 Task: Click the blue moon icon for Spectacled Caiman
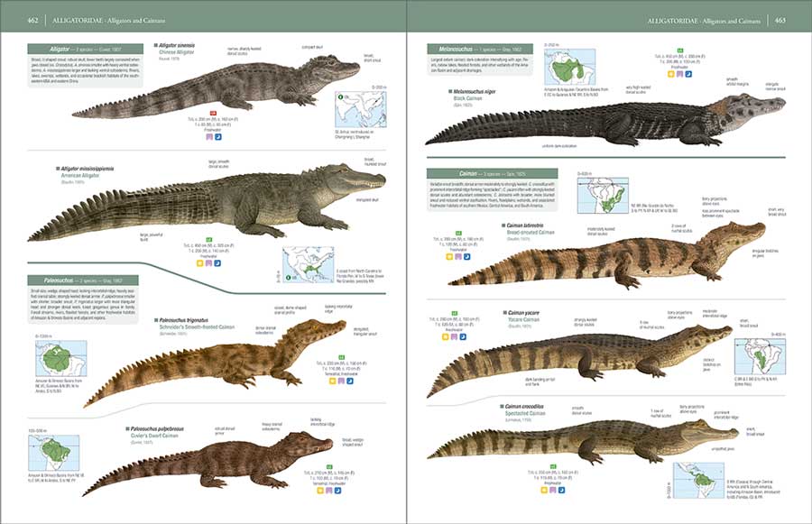(561, 490)
